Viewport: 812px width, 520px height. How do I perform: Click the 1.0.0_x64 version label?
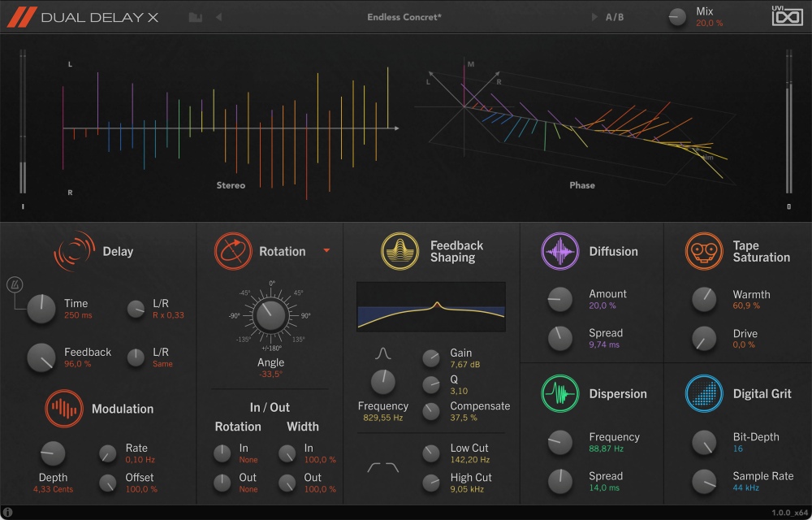point(790,513)
